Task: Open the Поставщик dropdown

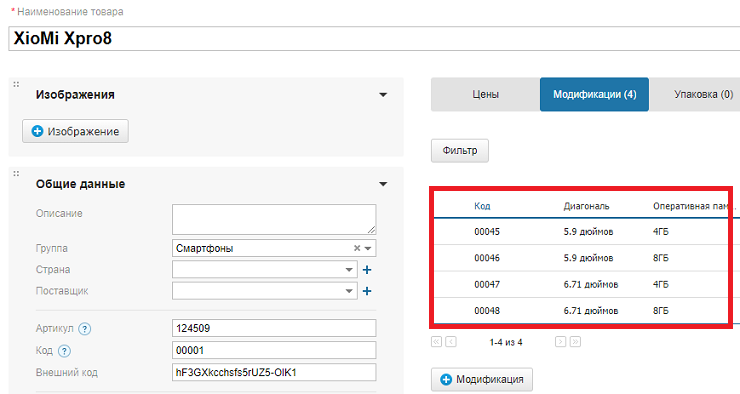Action: pyautogui.click(x=349, y=291)
